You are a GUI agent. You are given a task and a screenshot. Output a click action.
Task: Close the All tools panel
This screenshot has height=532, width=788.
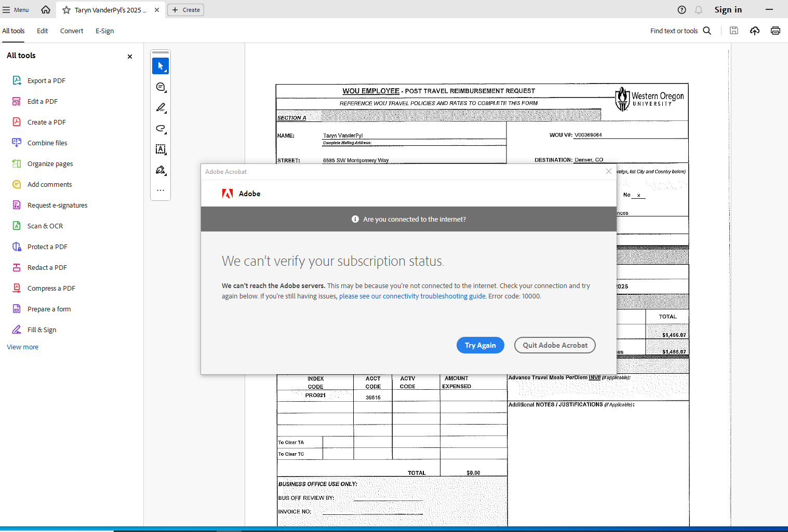[130, 57]
